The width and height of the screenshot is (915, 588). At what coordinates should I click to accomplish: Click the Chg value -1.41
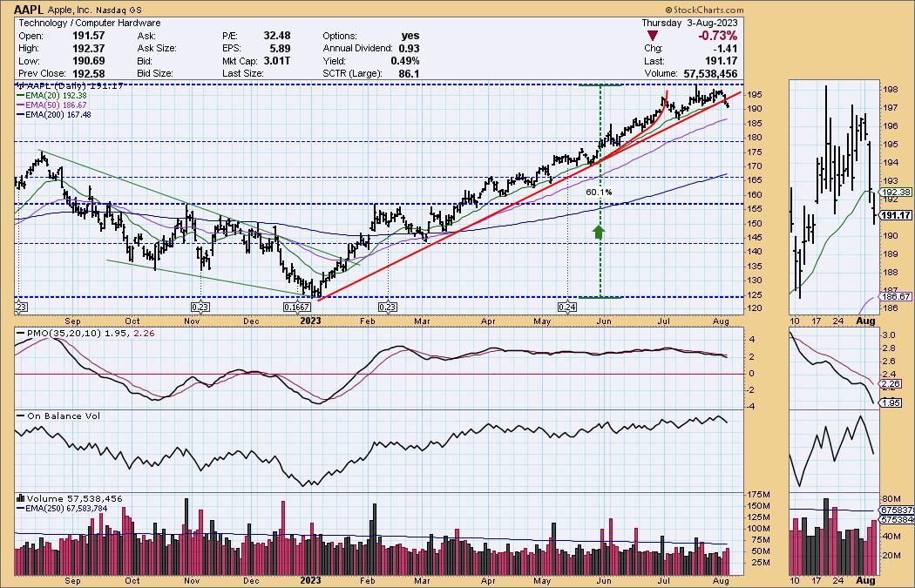coord(726,49)
